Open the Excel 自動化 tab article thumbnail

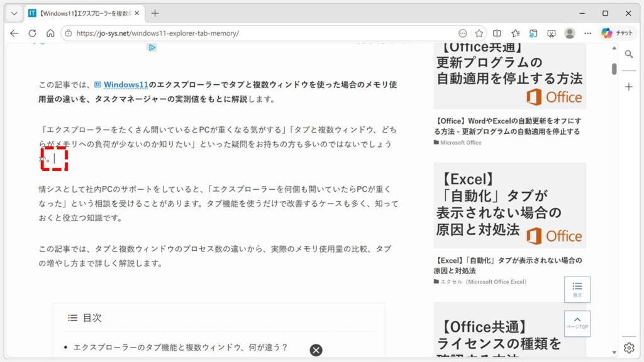coord(509,206)
